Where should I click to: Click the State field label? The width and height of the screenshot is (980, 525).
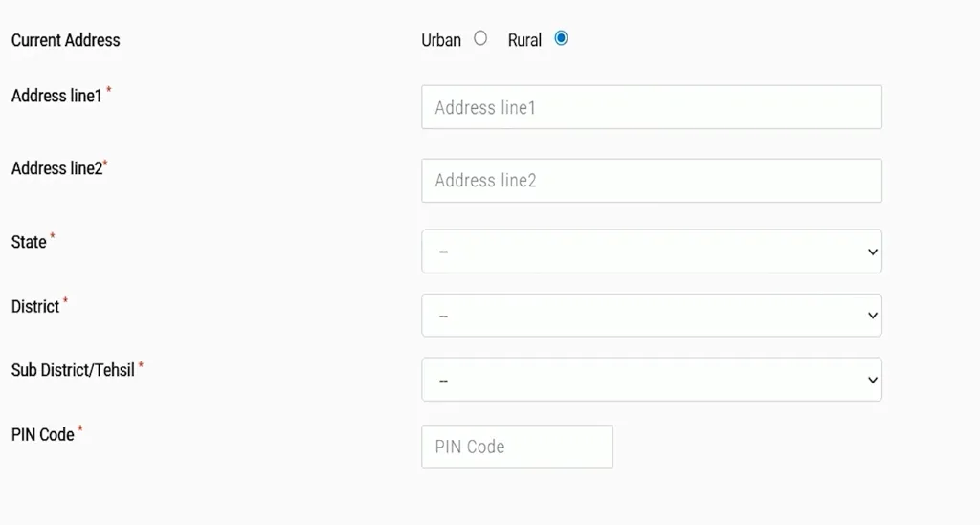[29, 242]
